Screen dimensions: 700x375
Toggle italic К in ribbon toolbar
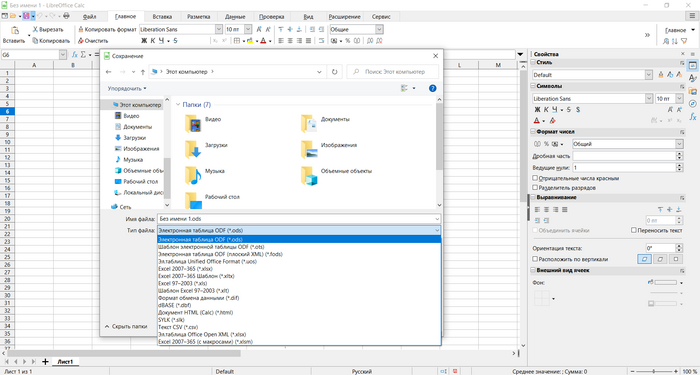pos(152,41)
